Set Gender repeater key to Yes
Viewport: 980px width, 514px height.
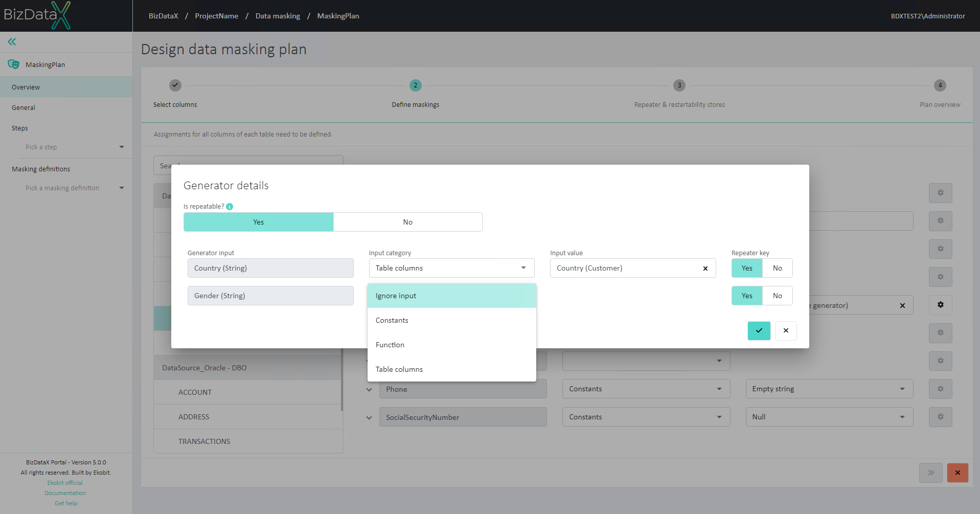click(x=747, y=296)
